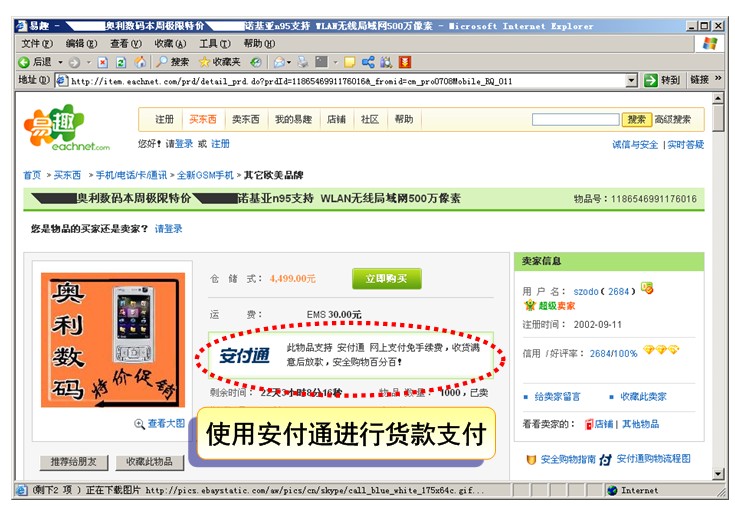Image resolution: width=735 pixels, height=507 pixels.
Task: Select the 买东西 navigation tab
Action: click(x=202, y=119)
